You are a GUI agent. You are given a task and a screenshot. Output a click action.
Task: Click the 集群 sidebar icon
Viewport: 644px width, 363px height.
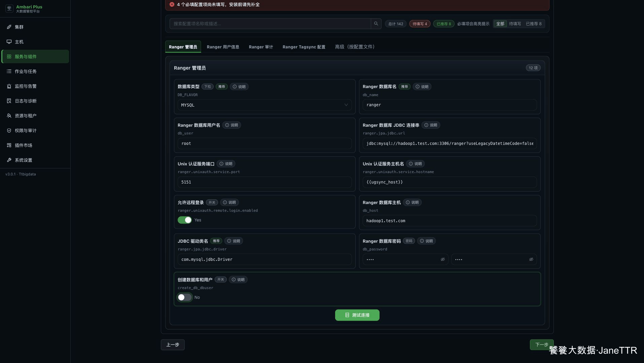[x=9, y=27]
